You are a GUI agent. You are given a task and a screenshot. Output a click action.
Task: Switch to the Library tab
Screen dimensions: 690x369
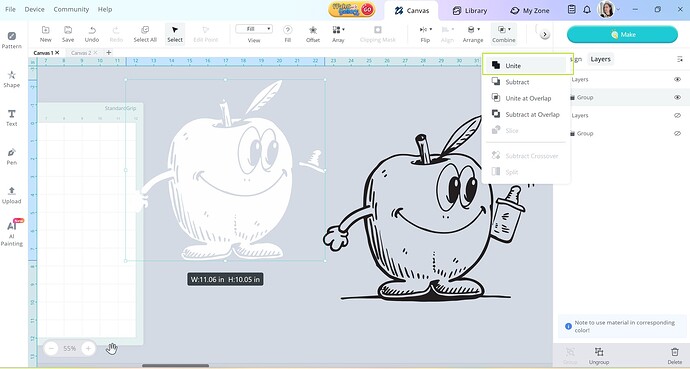[x=470, y=11]
